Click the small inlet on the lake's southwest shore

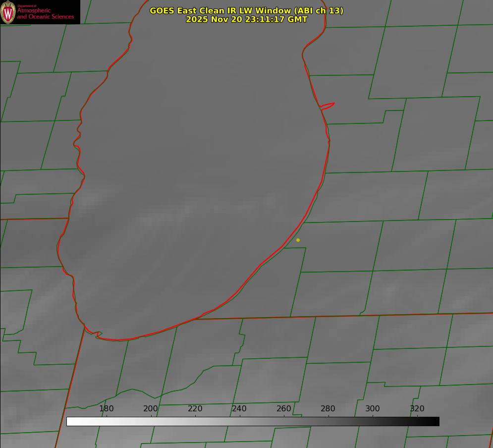[x=97, y=335]
